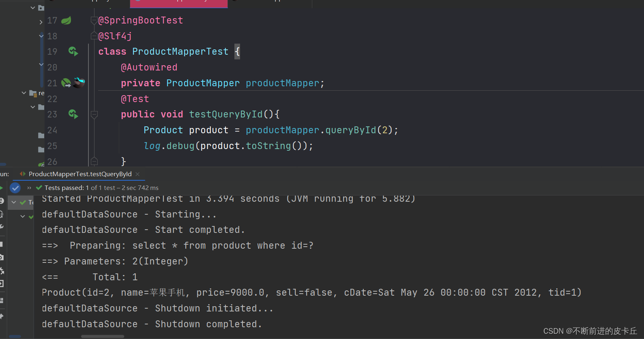Fold the code region marker on line 18
Viewport: 644px width, 339px height.
[x=94, y=36]
